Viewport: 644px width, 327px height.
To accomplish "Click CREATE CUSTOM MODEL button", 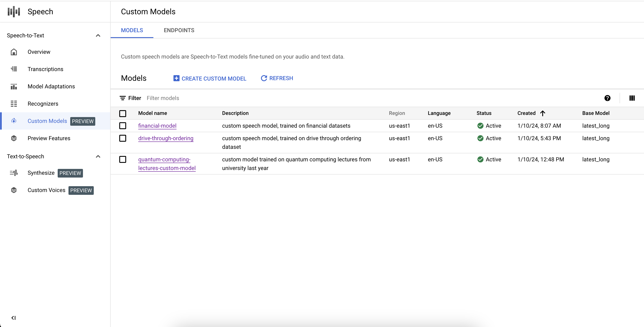I will (x=210, y=78).
